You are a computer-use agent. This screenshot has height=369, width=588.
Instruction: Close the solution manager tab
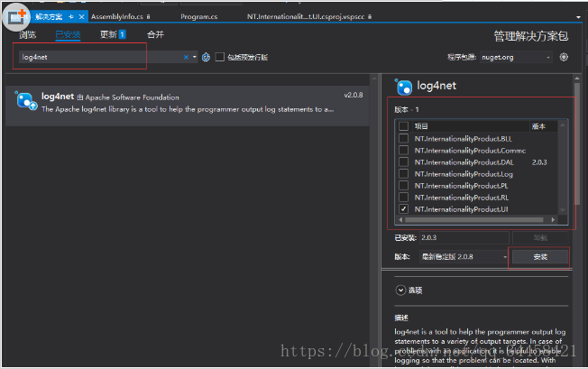coord(81,17)
